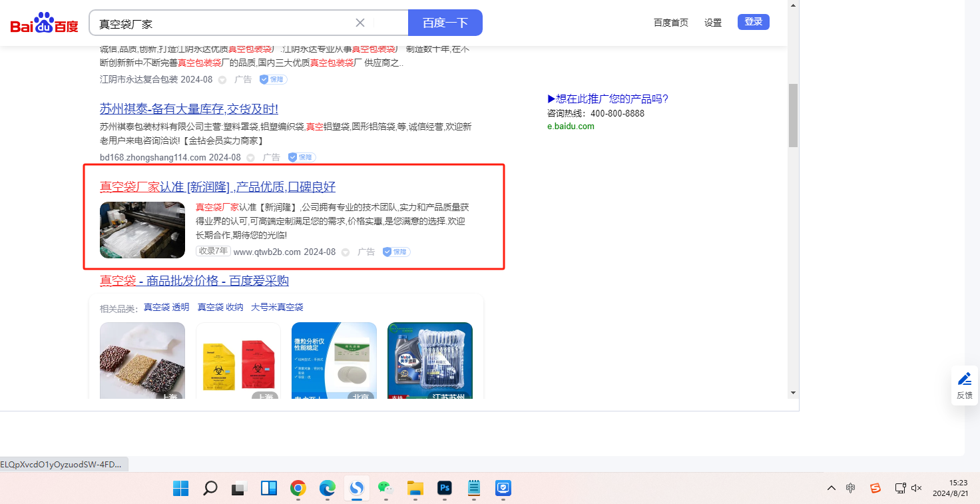980x504 pixels.
Task: Click the e.baidu.com link
Action: click(571, 126)
